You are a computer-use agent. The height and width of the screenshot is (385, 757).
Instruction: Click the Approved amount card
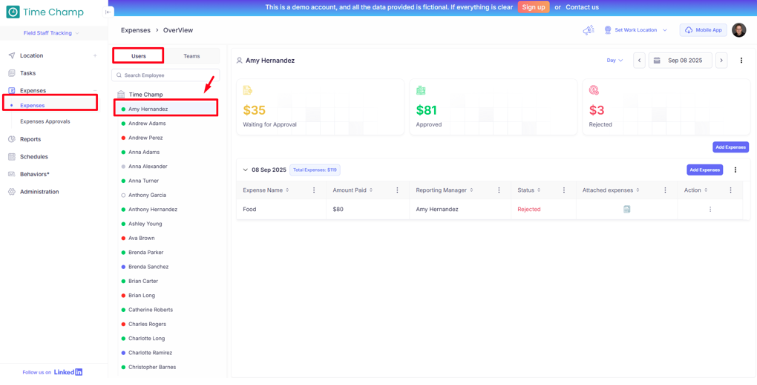coord(493,107)
